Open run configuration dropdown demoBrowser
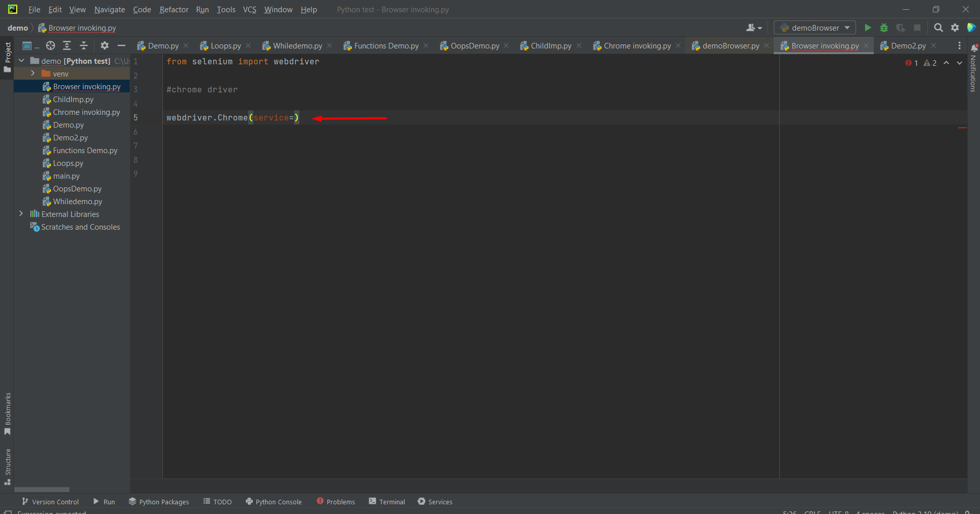 click(815, 28)
